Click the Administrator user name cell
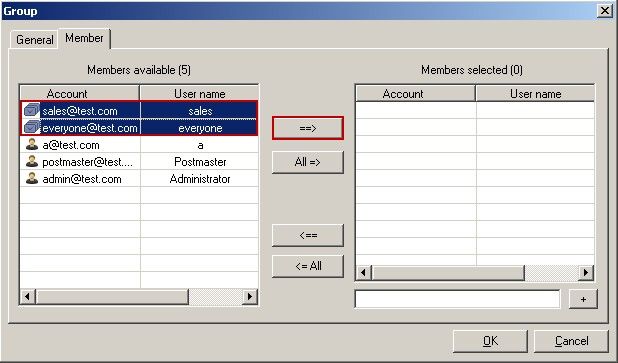The image size is (618, 363). tap(200, 179)
